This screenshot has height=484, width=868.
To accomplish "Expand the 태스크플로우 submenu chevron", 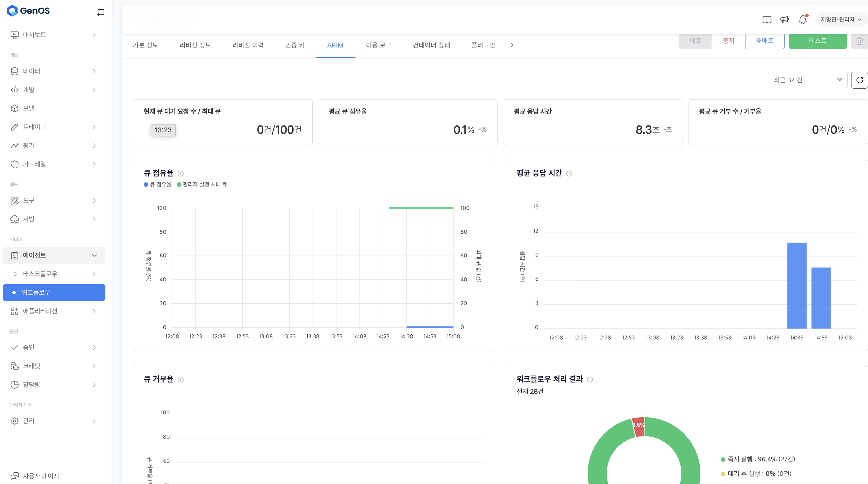I will point(94,274).
